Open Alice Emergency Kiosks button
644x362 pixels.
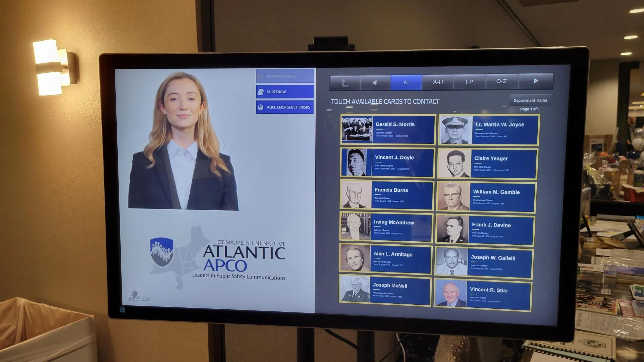pyautogui.click(x=285, y=107)
